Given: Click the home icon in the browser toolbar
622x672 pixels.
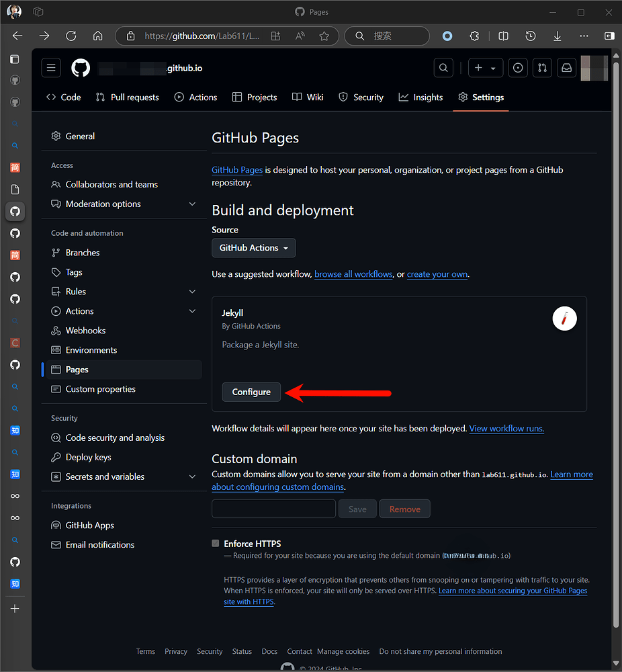Looking at the screenshot, I should (98, 36).
